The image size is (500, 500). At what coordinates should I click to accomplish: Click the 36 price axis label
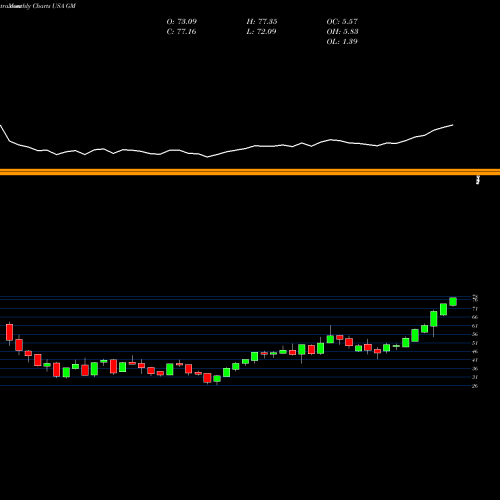pos(475,369)
